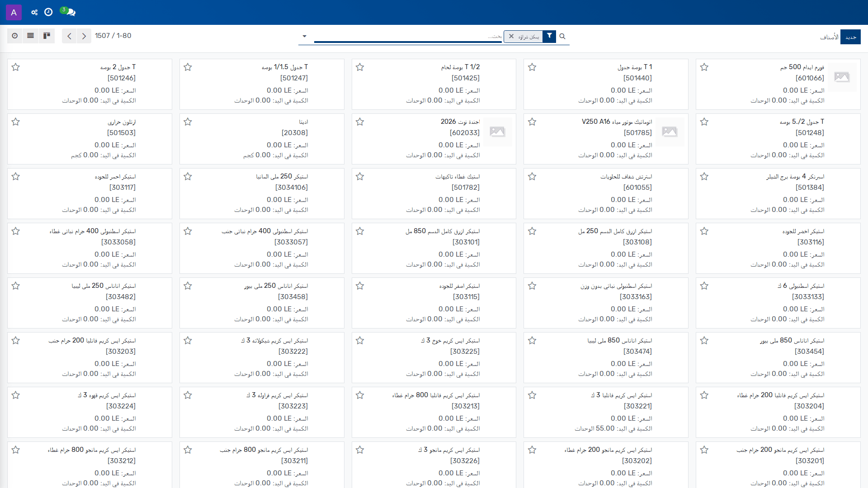The image size is (868, 488).
Task: Click the 'جديد' new button
Action: (850, 37)
